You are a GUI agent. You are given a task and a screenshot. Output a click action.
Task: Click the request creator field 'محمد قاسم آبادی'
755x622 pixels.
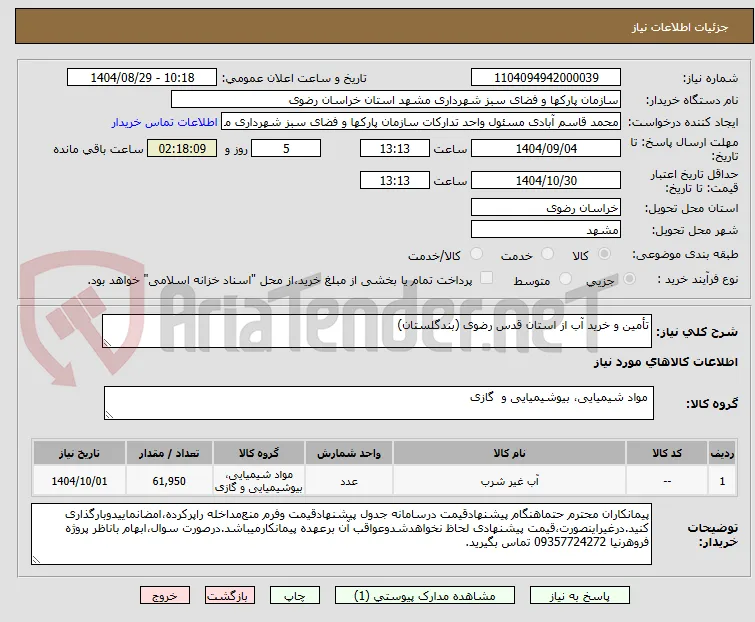421,122
